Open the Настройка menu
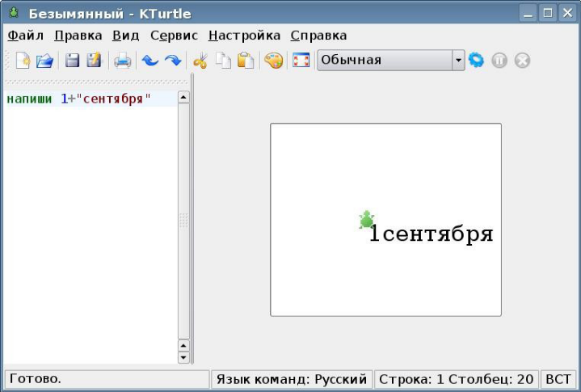Screen dimensions: 581x392 (x=244, y=36)
